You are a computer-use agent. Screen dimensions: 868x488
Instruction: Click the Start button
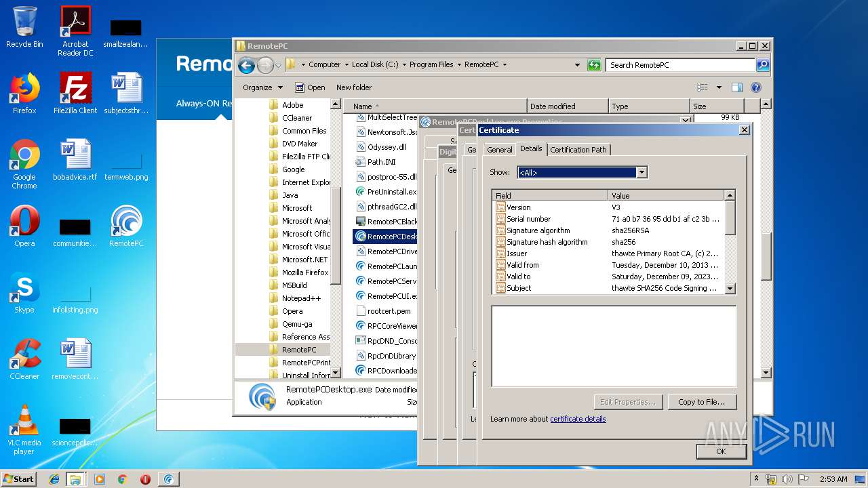(19, 479)
